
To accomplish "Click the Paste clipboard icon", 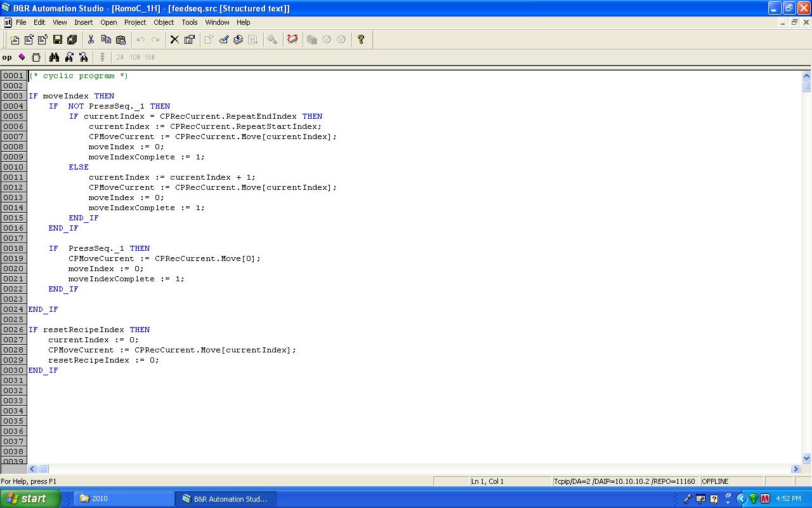I will pos(121,39).
